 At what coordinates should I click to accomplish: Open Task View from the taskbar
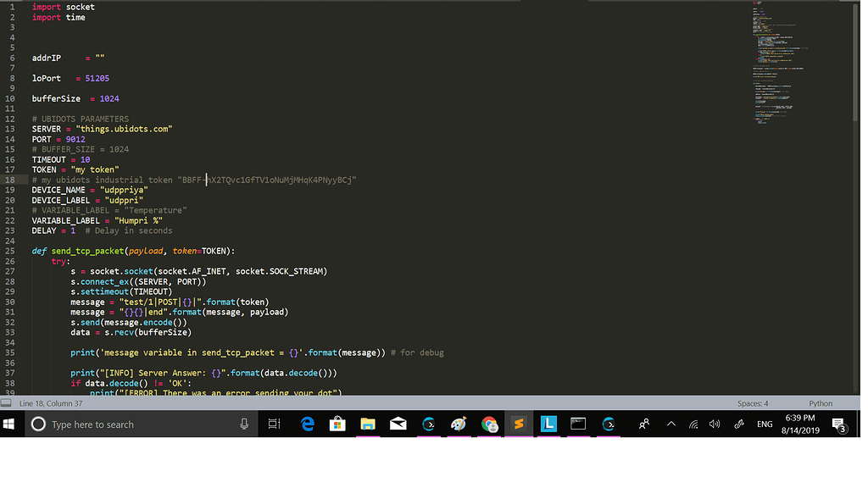click(x=274, y=424)
